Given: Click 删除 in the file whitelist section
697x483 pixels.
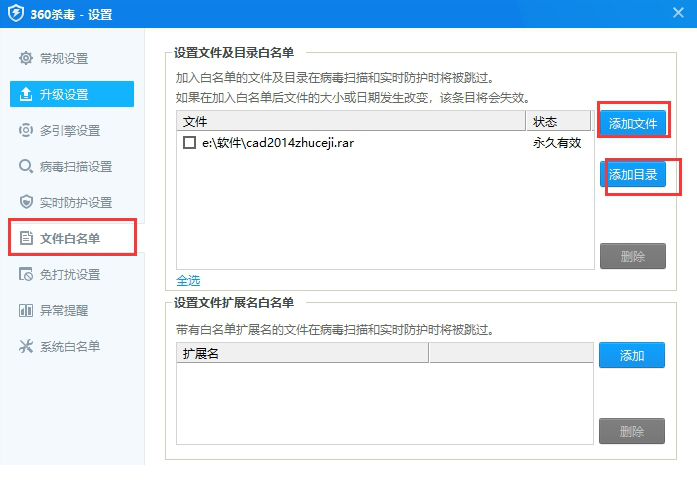Looking at the screenshot, I should (633, 256).
